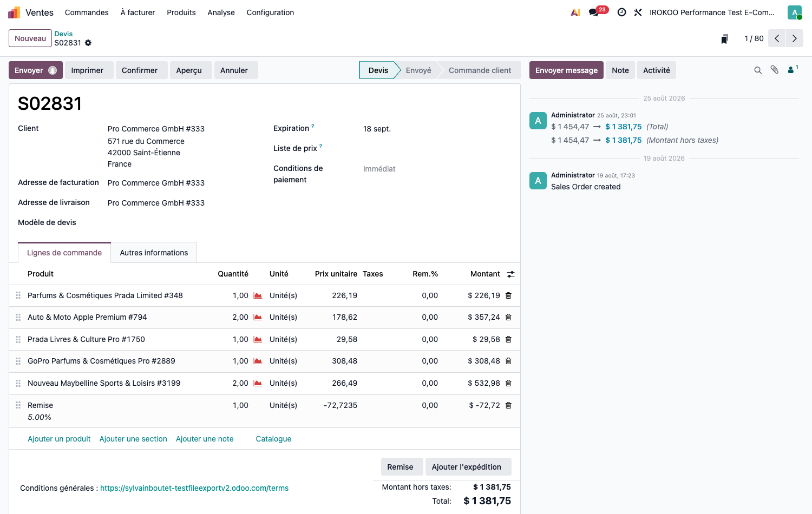Search messages using chatter magnifier icon

click(x=758, y=70)
